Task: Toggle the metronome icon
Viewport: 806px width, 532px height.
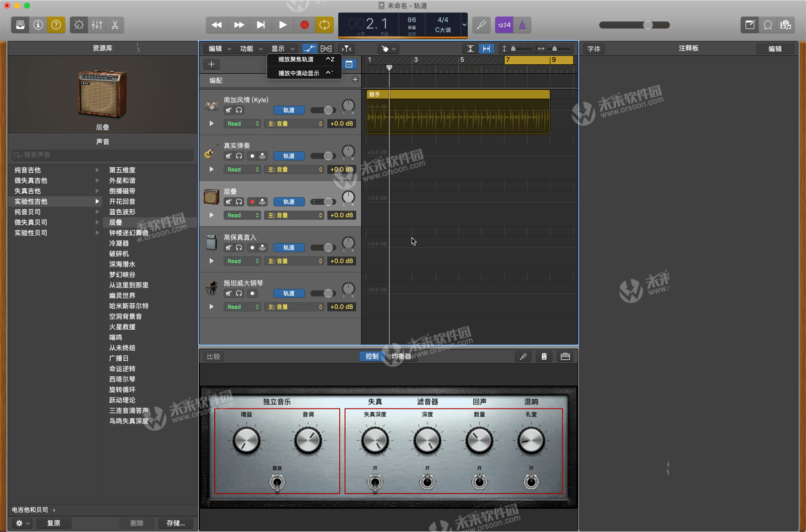Action: click(x=523, y=25)
